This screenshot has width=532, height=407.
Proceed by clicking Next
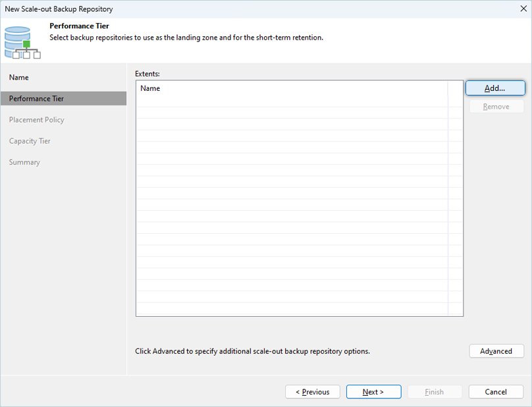[373, 392]
